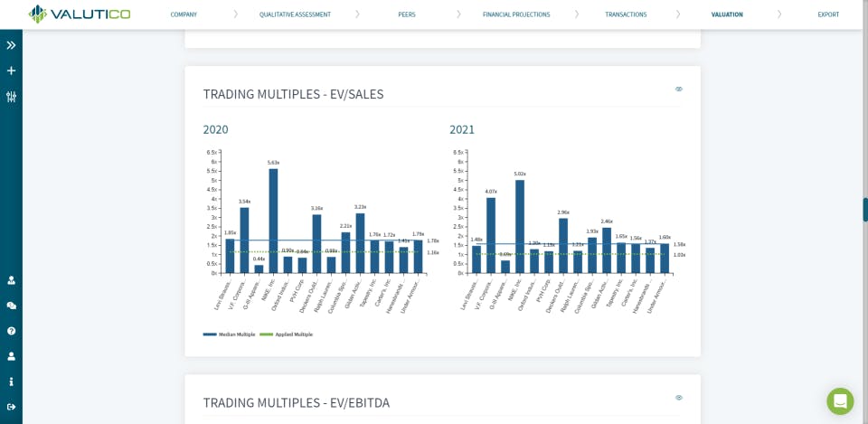Open the chat bubbles icon in sidebar

point(11,306)
